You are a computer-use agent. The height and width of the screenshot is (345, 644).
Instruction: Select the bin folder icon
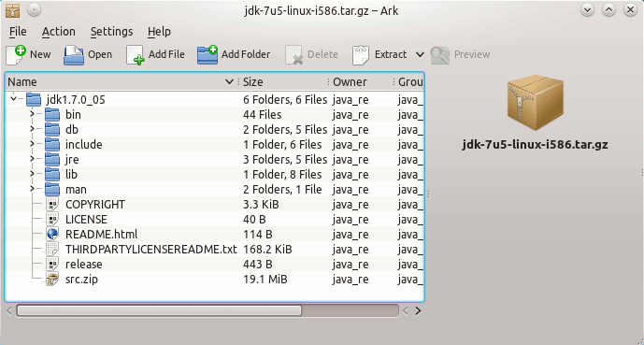pos(52,115)
